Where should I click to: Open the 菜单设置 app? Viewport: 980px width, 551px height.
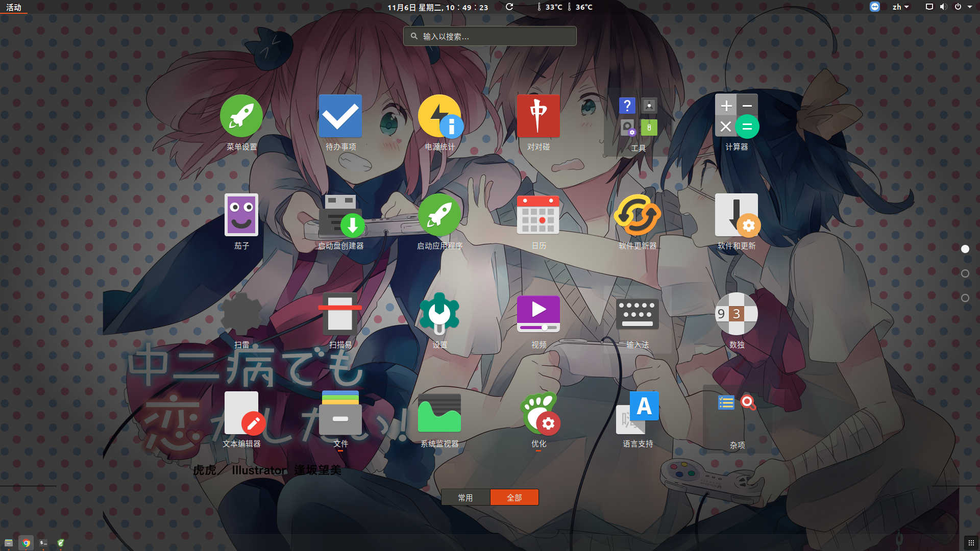241,123
